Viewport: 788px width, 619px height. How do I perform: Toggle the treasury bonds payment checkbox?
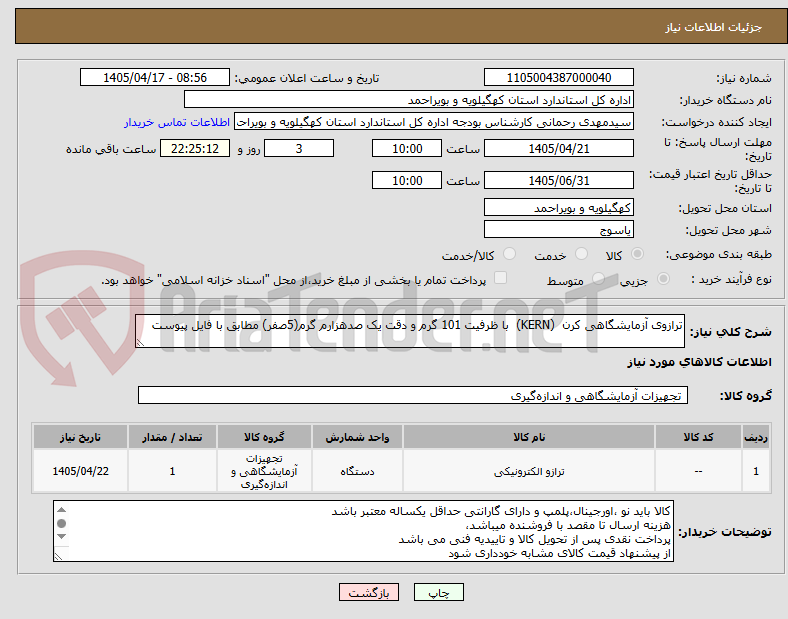tap(501, 278)
